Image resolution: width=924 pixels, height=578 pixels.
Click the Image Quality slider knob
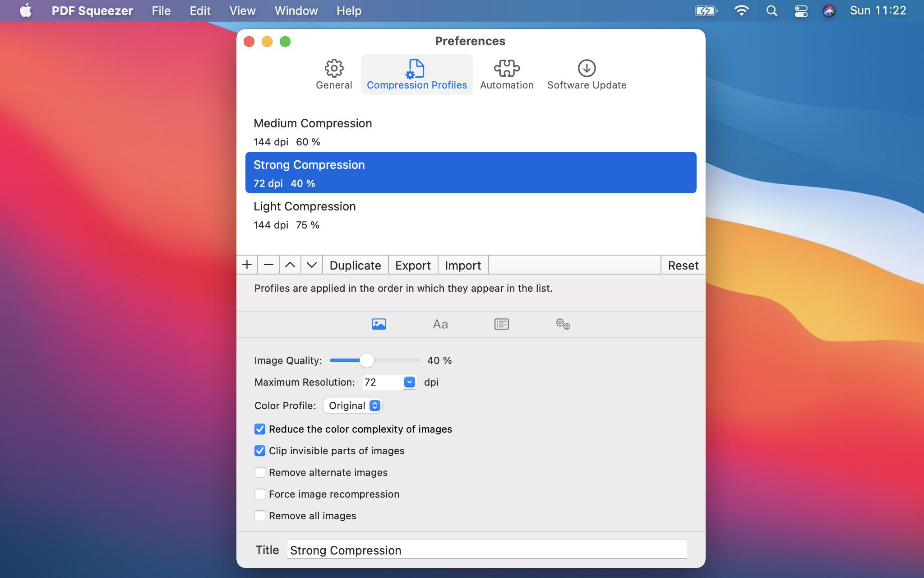click(366, 360)
